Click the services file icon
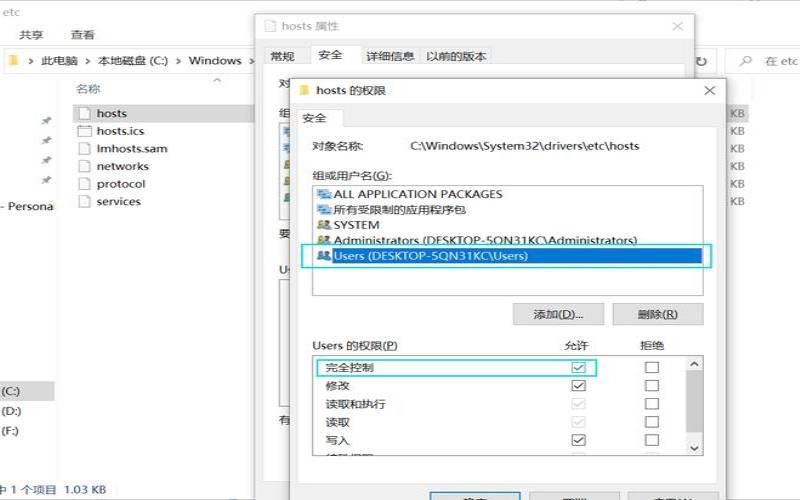Image resolution: width=800 pixels, height=500 pixels. pos(85,202)
